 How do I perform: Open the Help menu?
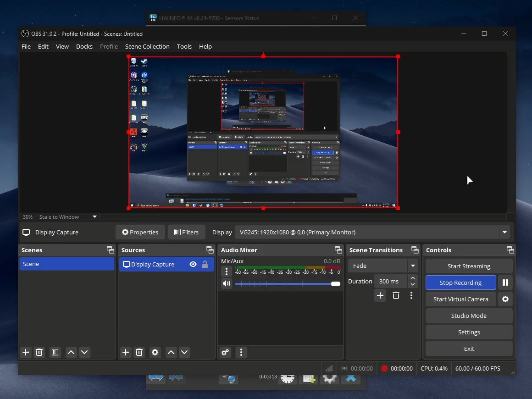[x=205, y=46]
